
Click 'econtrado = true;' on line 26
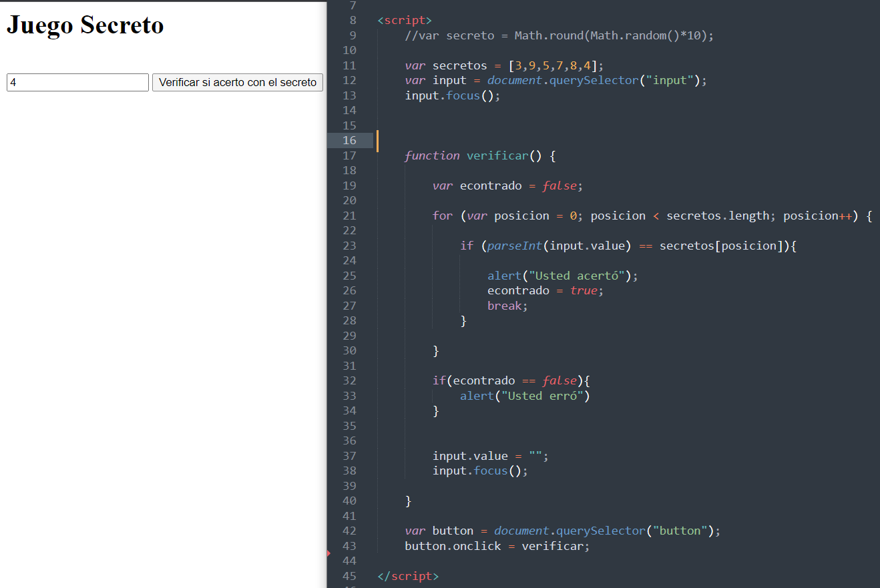545,290
